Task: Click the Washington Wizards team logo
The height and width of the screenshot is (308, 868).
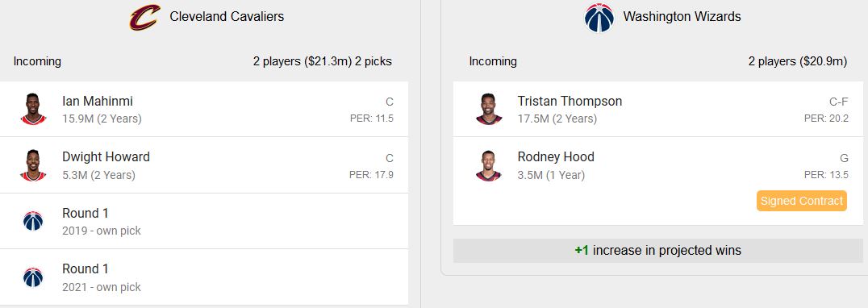Action: coord(599,17)
